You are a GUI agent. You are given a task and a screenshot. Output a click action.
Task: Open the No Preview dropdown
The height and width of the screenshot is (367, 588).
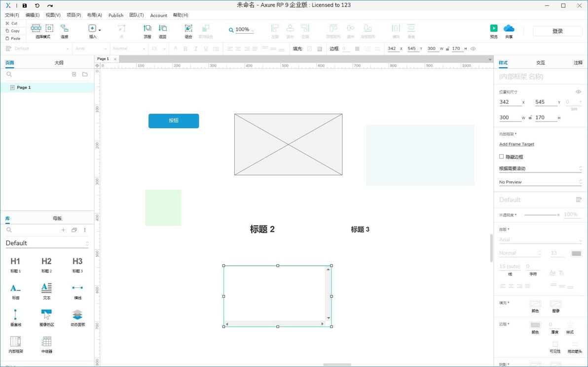(x=540, y=182)
